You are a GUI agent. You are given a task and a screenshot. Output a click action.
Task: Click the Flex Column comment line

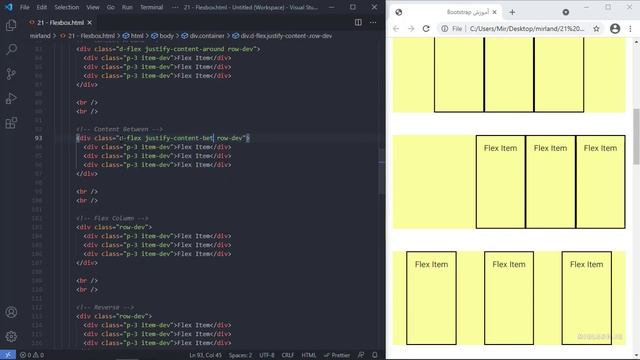[x=112, y=218]
